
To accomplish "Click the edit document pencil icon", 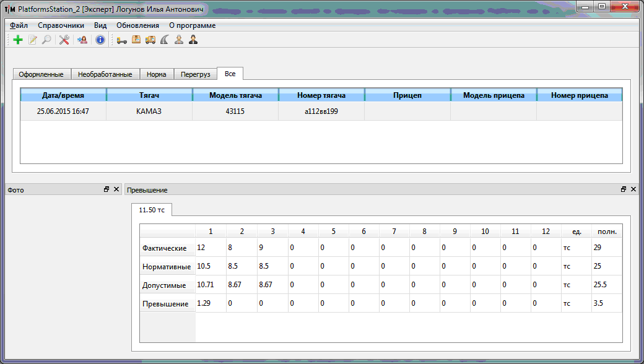I will click(32, 40).
